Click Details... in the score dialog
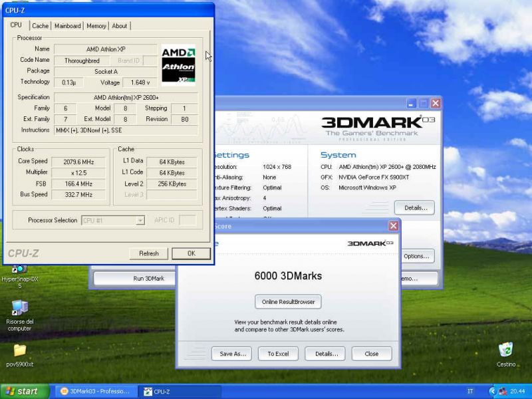532x399 pixels. tap(325, 354)
